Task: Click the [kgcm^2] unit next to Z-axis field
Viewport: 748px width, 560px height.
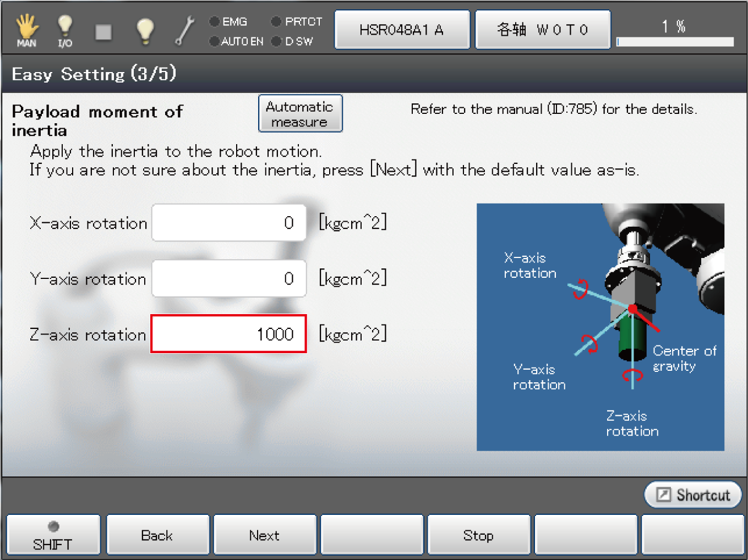Action: [353, 334]
